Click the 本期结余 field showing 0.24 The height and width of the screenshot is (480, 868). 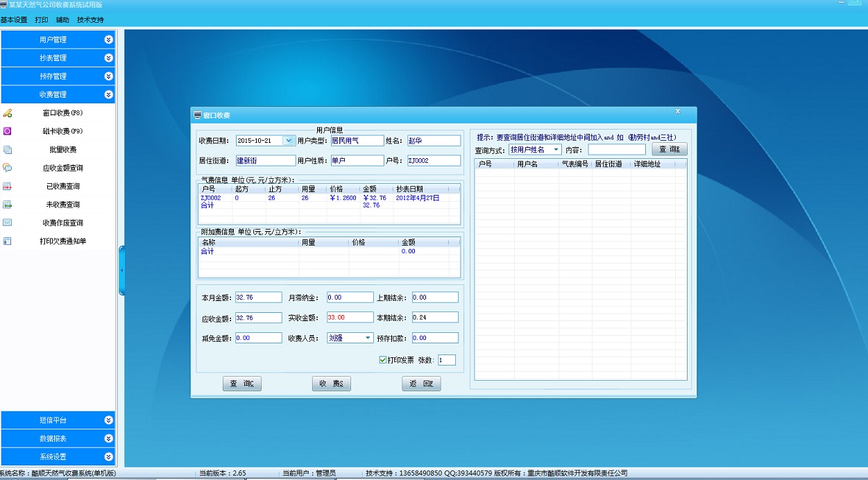click(x=435, y=318)
